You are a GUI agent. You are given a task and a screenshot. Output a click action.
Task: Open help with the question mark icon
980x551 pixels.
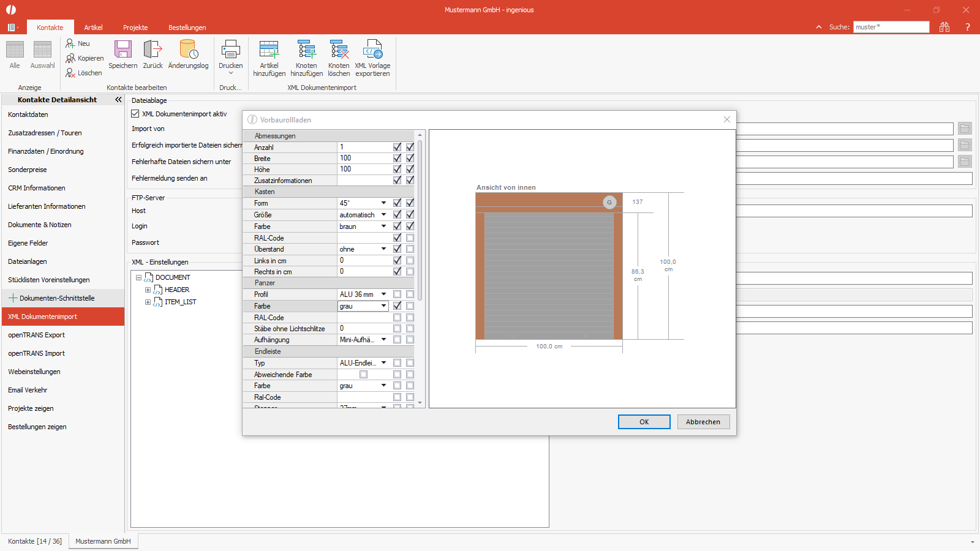click(x=968, y=27)
